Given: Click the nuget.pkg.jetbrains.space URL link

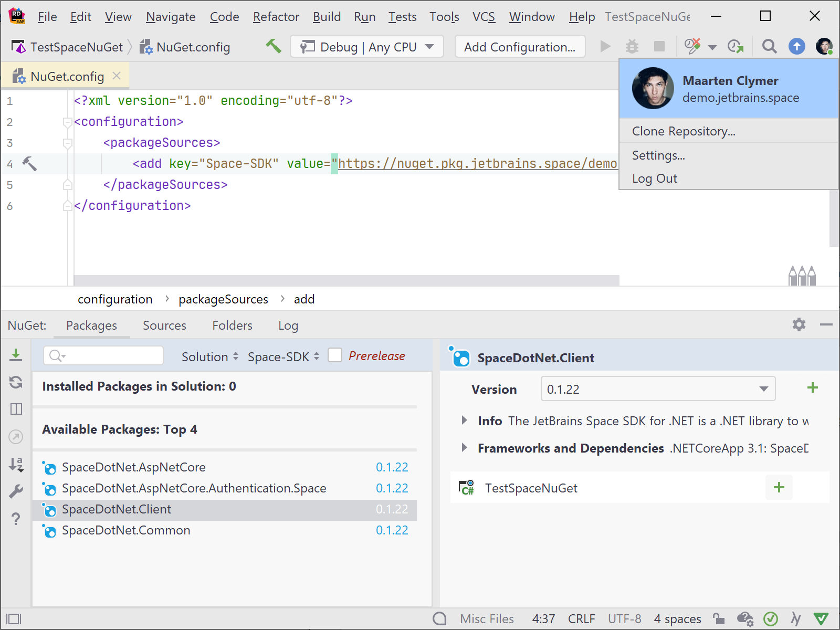Looking at the screenshot, I should [477, 164].
